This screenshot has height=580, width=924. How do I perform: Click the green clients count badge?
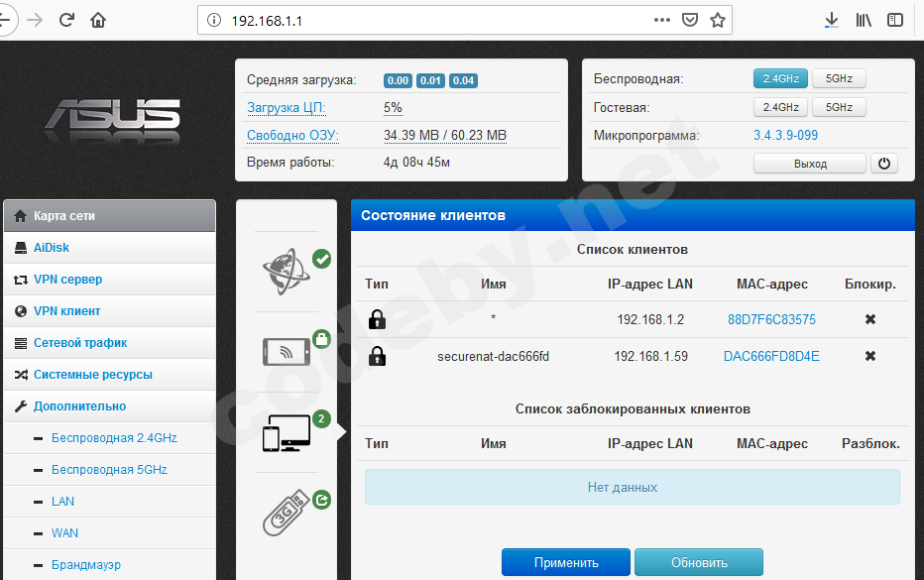(321, 418)
